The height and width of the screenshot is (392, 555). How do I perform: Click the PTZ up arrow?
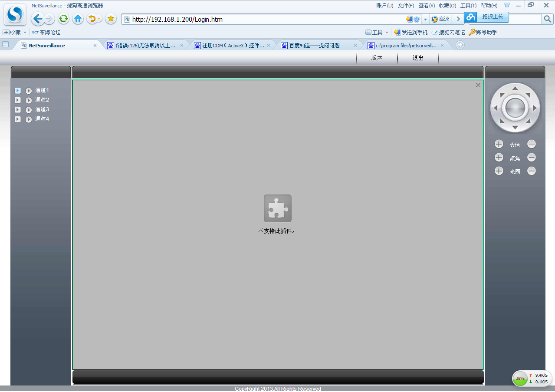click(x=515, y=89)
